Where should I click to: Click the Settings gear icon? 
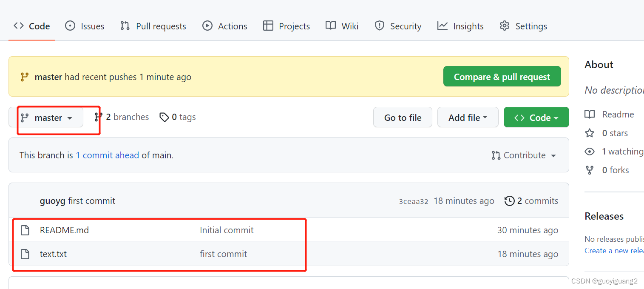point(505,26)
